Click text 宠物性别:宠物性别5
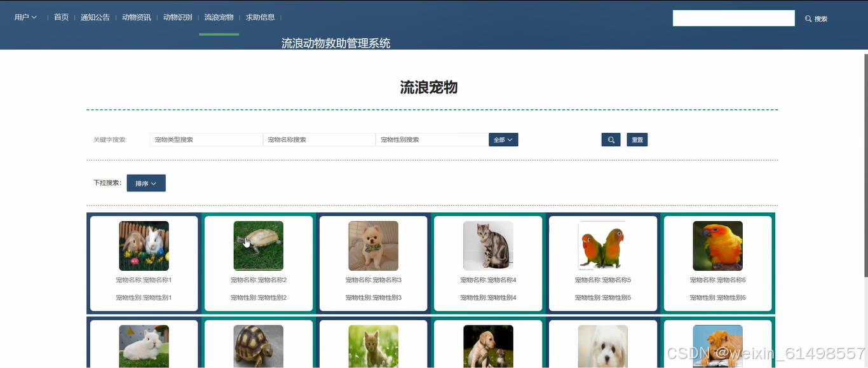Screen dimensions: 868x368 pyautogui.click(x=603, y=298)
